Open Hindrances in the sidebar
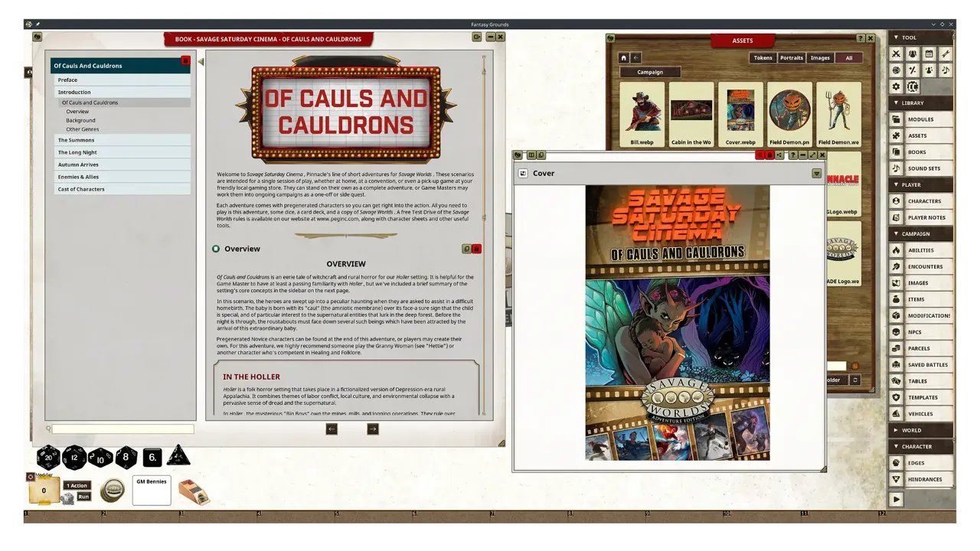 [921, 479]
